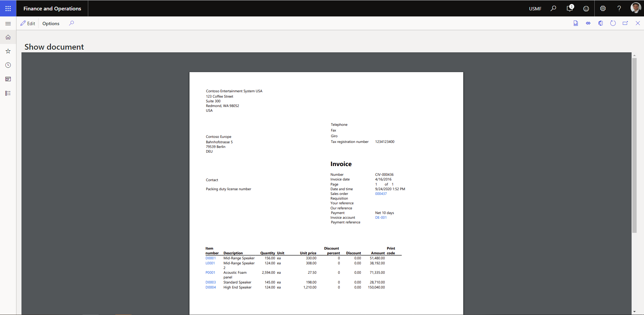Open notifications message center
Image resolution: width=644 pixels, height=315 pixels.
[570, 8]
